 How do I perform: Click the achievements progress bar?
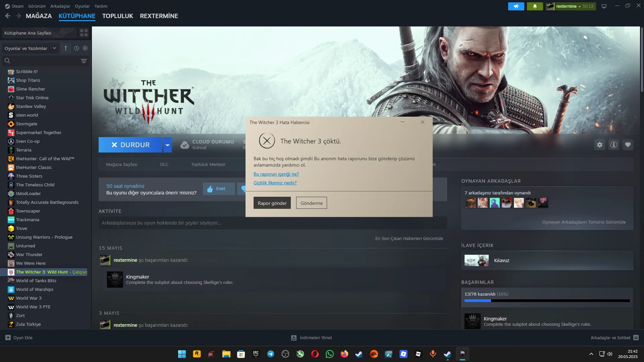point(547,301)
